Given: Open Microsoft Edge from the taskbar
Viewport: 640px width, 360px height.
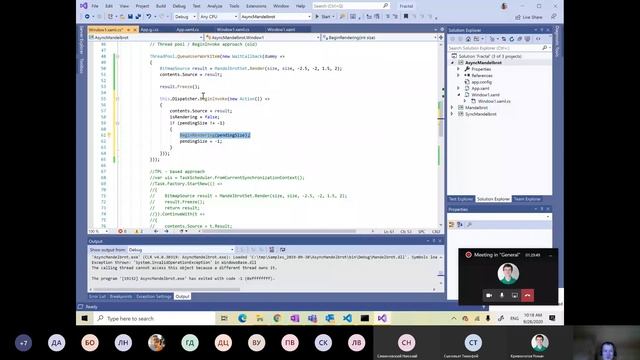Looking at the screenshot, I should (x=242, y=318).
